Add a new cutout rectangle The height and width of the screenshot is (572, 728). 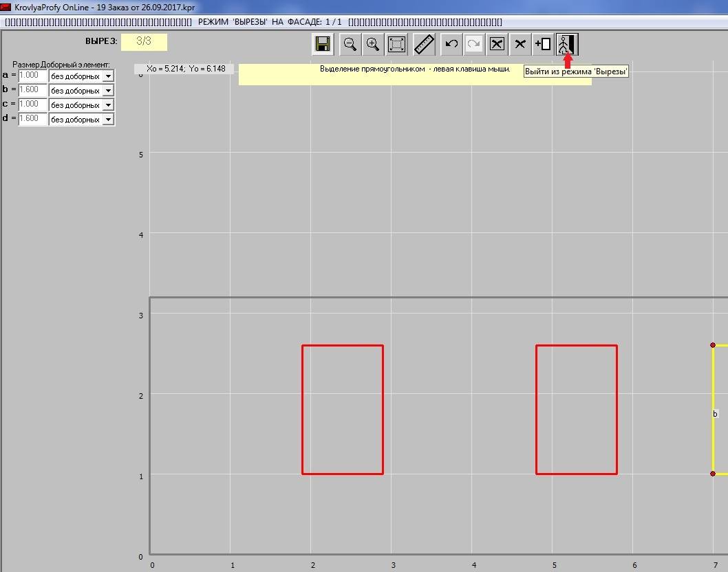point(543,45)
